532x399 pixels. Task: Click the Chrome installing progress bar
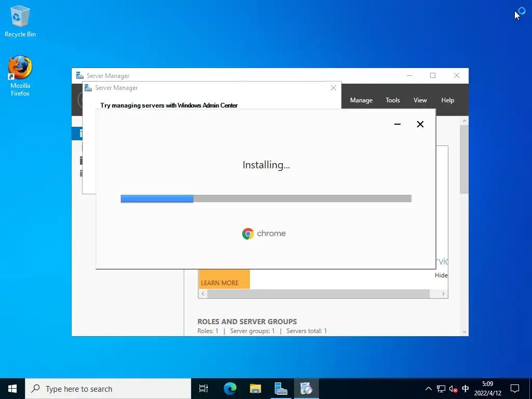coord(266,198)
